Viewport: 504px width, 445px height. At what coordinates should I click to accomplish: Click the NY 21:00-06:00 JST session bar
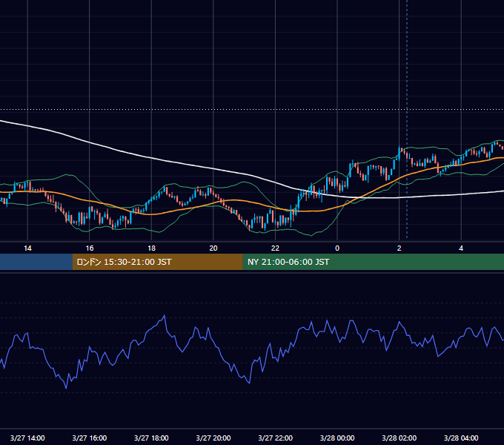tap(373, 262)
